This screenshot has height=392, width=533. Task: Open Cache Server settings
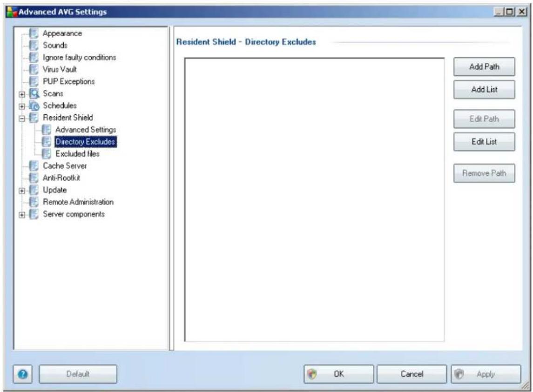(x=65, y=166)
